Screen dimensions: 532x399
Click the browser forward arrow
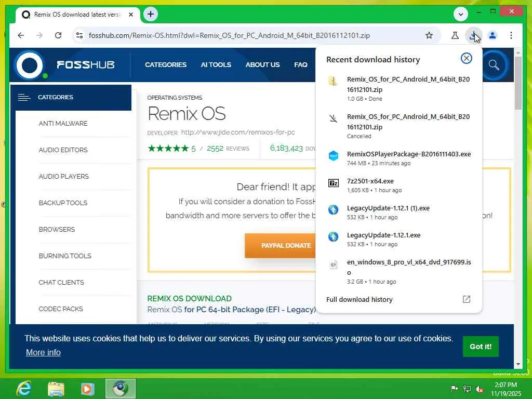pos(39,35)
